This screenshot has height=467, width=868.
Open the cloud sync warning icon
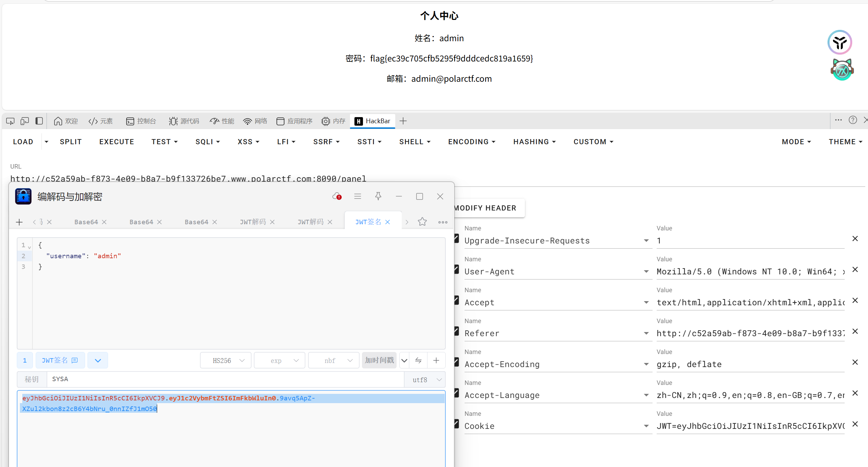click(337, 196)
